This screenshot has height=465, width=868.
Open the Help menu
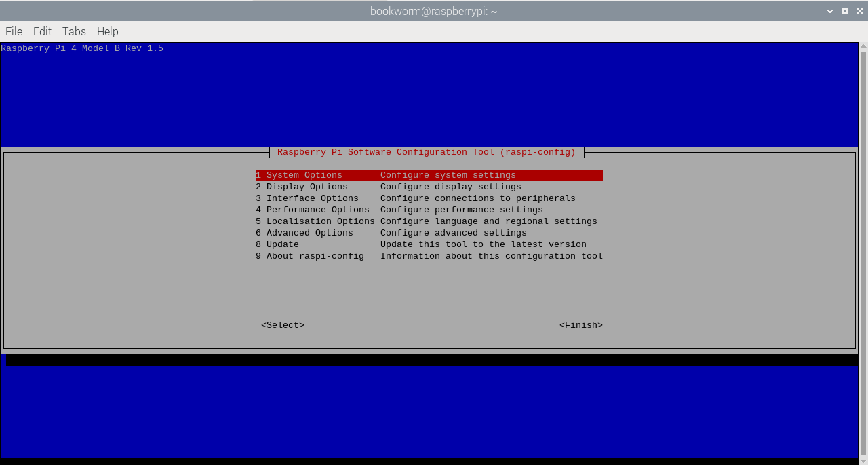pos(107,31)
